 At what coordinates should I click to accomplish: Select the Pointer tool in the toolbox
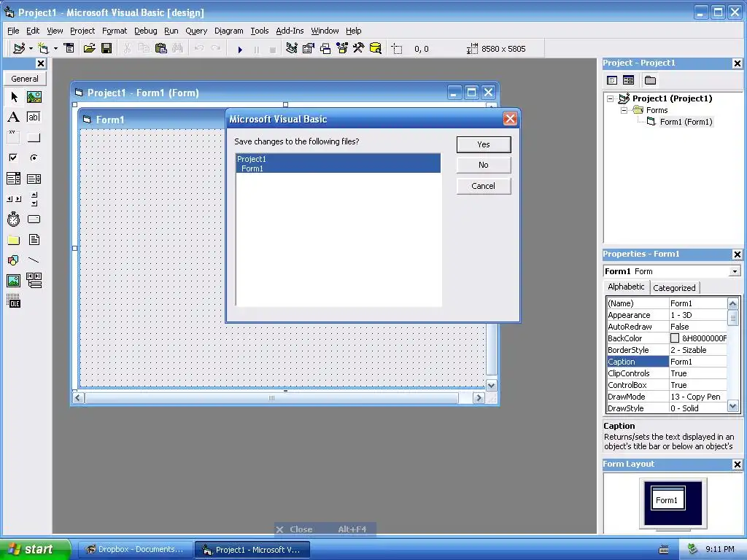[14, 97]
